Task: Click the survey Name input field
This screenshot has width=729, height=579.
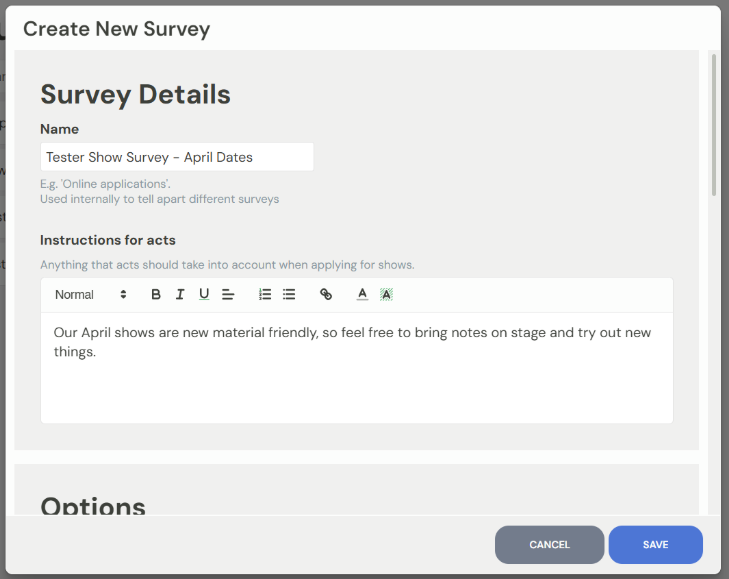Action: [177, 157]
